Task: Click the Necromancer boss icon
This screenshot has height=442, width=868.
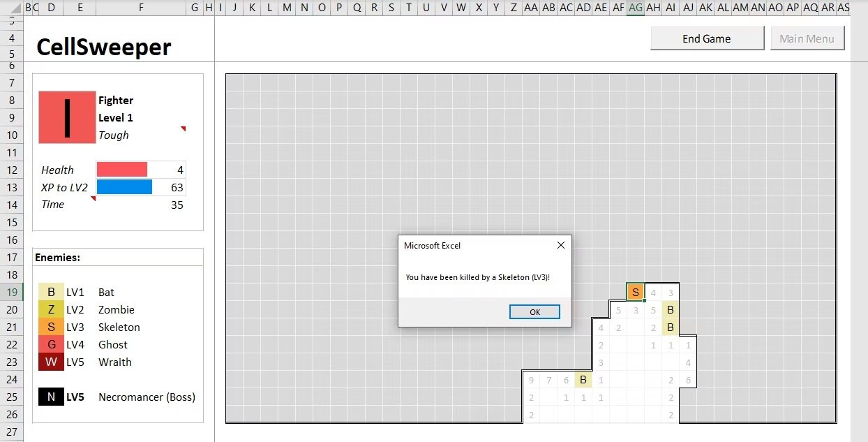Action: (51, 397)
